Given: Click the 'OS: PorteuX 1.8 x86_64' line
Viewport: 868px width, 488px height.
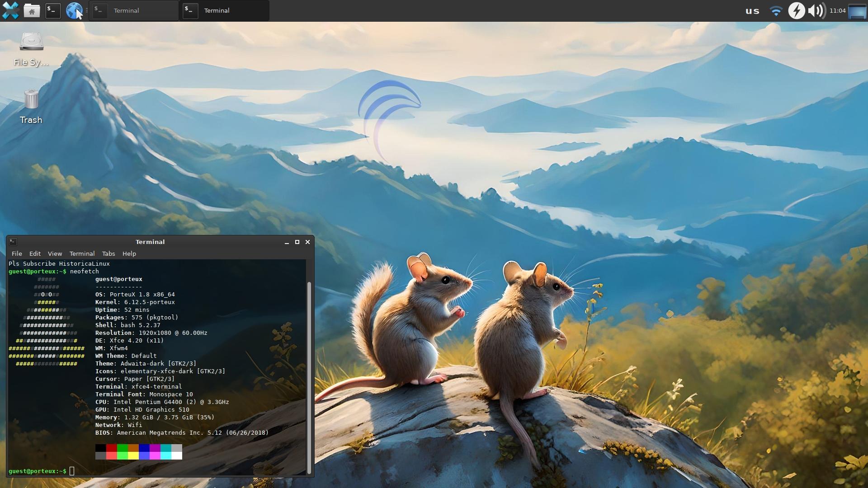Looking at the screenshot, I should click(x=135, y=295).
